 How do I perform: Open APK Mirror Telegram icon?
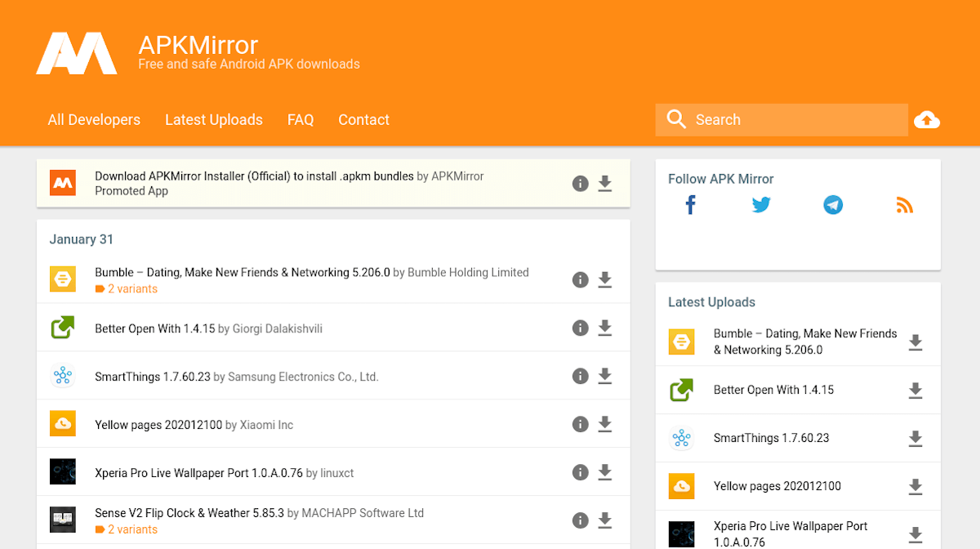[833, 204]
